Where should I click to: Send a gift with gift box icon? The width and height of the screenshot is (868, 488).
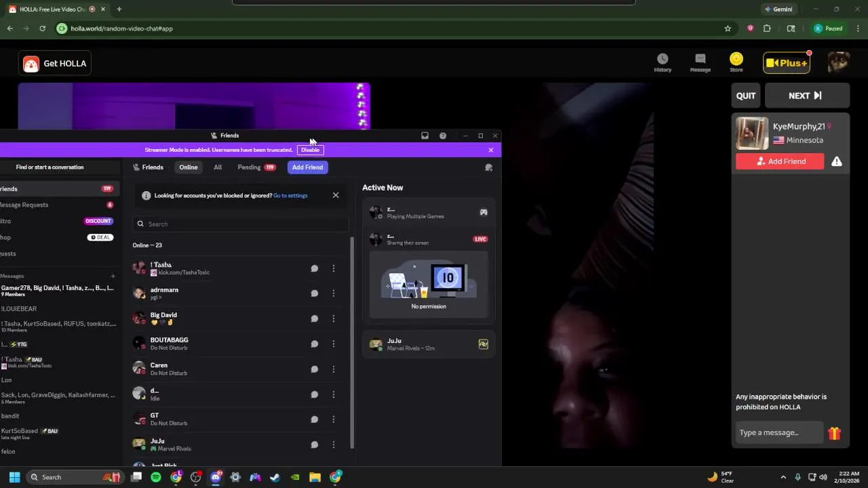point(834,433)
